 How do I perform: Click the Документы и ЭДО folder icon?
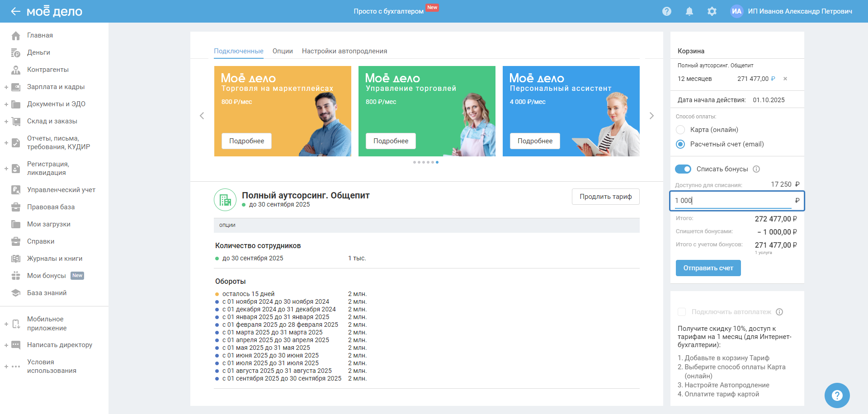point(16,104)
